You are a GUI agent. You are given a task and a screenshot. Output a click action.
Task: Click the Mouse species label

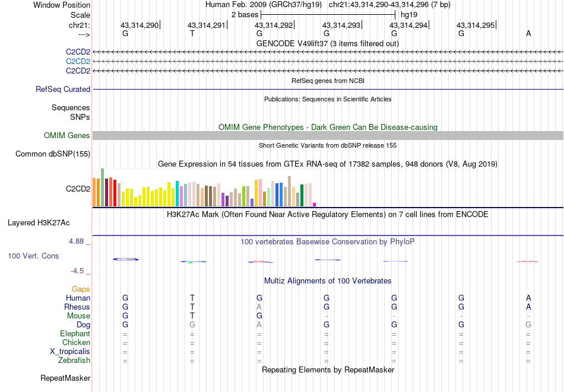click(x=78, y=316)
